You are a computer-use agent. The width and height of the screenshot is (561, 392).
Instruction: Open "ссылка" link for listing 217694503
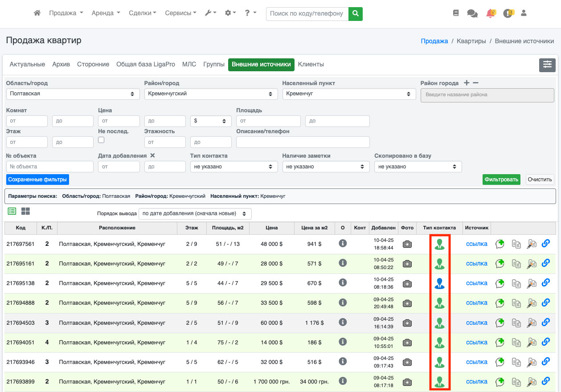click(x=476, y=323)
